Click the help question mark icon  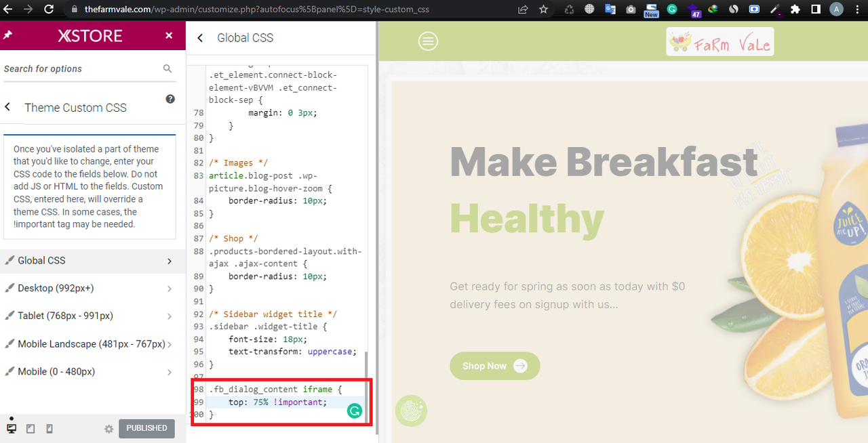point(170,99)
